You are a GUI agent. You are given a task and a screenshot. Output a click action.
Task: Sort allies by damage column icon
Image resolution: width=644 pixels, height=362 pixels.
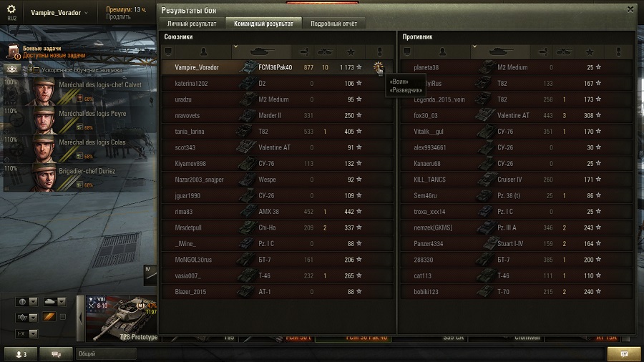(x=304, y=52)
